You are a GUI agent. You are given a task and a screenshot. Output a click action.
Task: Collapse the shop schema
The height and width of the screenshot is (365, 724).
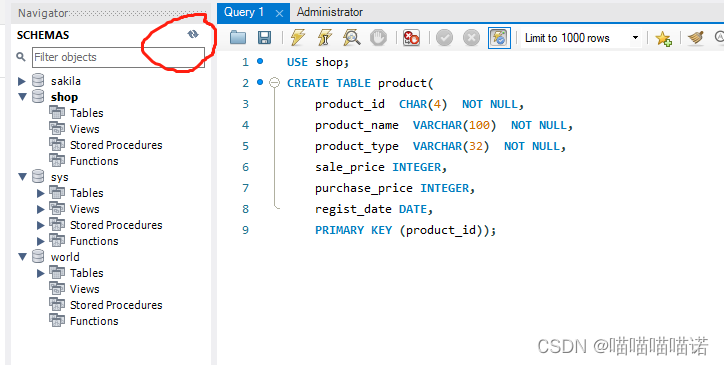(22, 97)
